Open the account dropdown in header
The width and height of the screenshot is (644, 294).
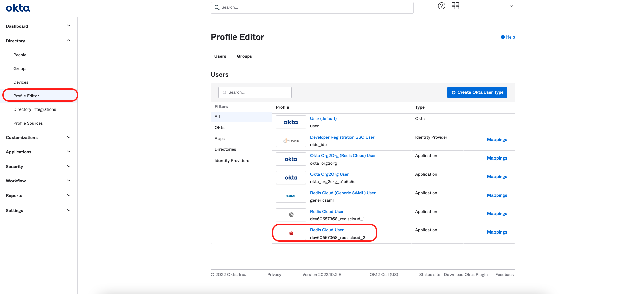(511, 6)
